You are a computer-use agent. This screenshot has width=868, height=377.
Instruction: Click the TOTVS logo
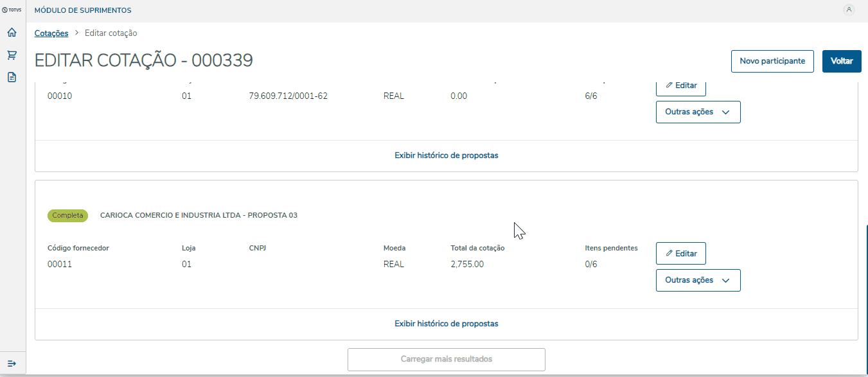click(x=12, y=10)
